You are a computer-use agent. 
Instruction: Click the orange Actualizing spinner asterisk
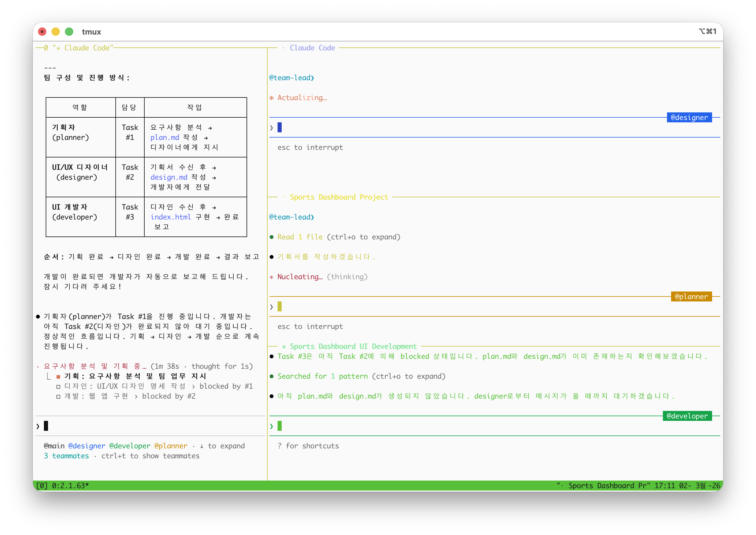pyautogui.click(x=271, y=98)
